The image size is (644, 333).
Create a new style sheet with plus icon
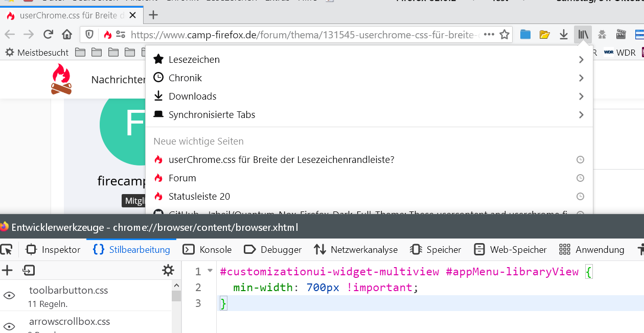(7, 270)
